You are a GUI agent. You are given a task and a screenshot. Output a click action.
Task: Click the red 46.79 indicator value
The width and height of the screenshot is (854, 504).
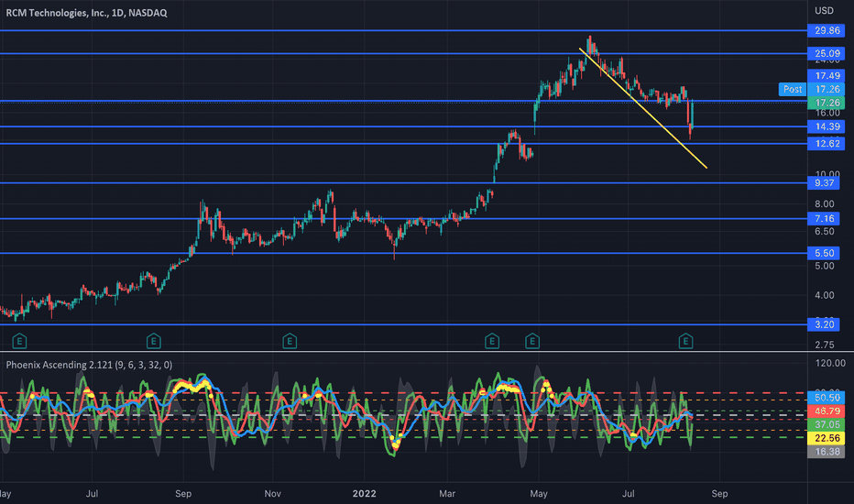point(827,411)
